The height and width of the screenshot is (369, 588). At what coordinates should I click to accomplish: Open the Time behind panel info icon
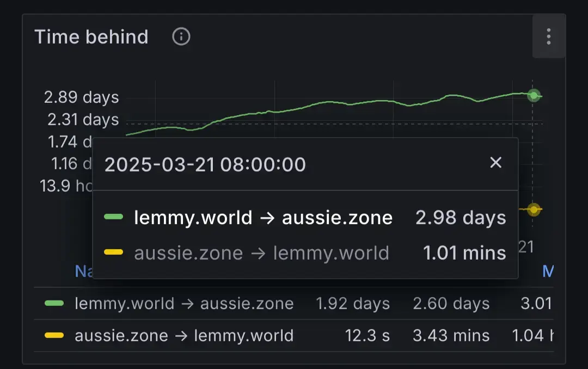pos(181,37)
